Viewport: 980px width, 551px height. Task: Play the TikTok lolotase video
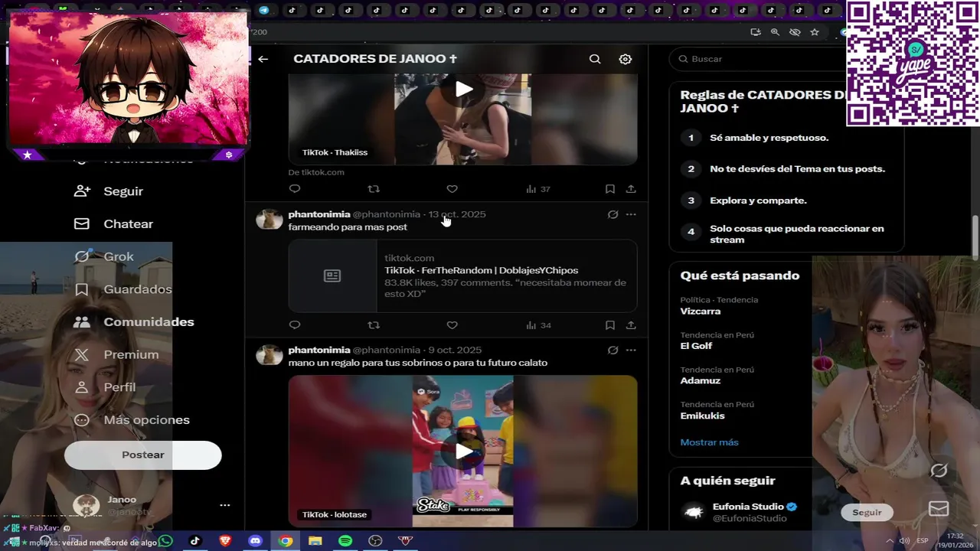(x=463, y=452)
